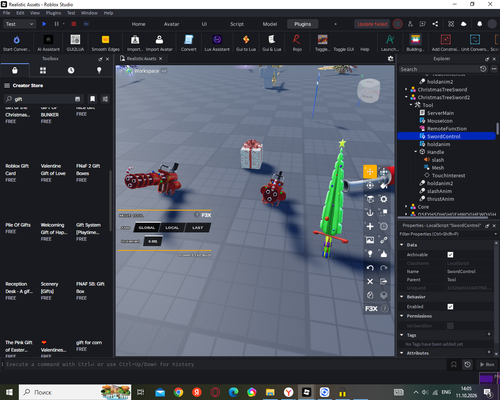The width and height of the screenshot is (500, 400).
Task: Select the RemoteFunction tree item
Action: (446, 128)
